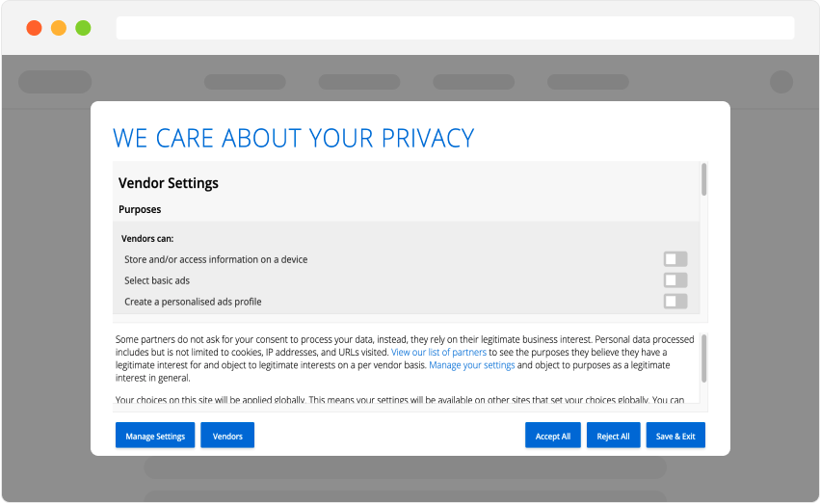Select the last navigation item in page header
The width and height of the screenshot is (820, 504).
588,82
